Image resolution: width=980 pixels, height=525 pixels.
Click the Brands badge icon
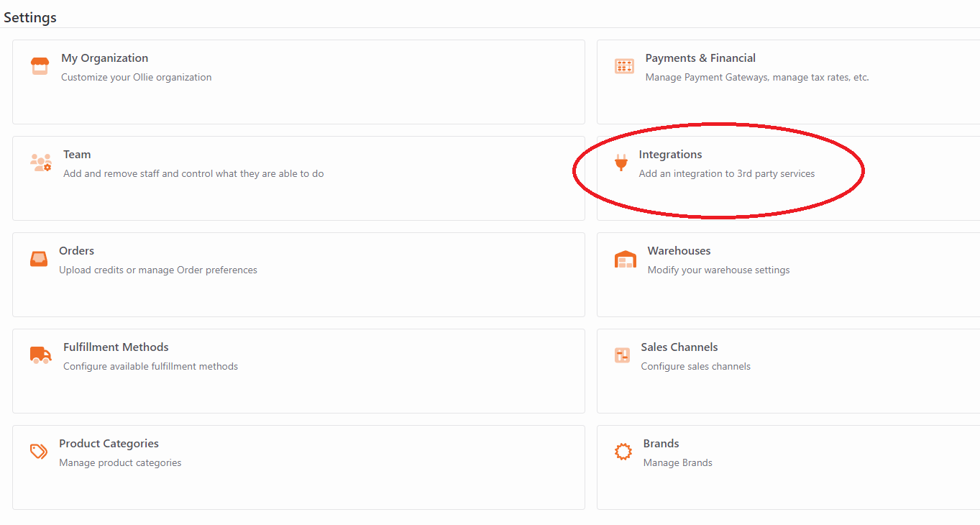pos(623,452)
